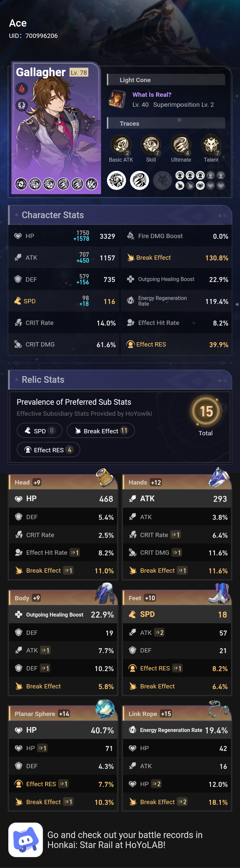240x868 pixels.
Task: Click the Skill trace icon
Action: click(151, 145)
